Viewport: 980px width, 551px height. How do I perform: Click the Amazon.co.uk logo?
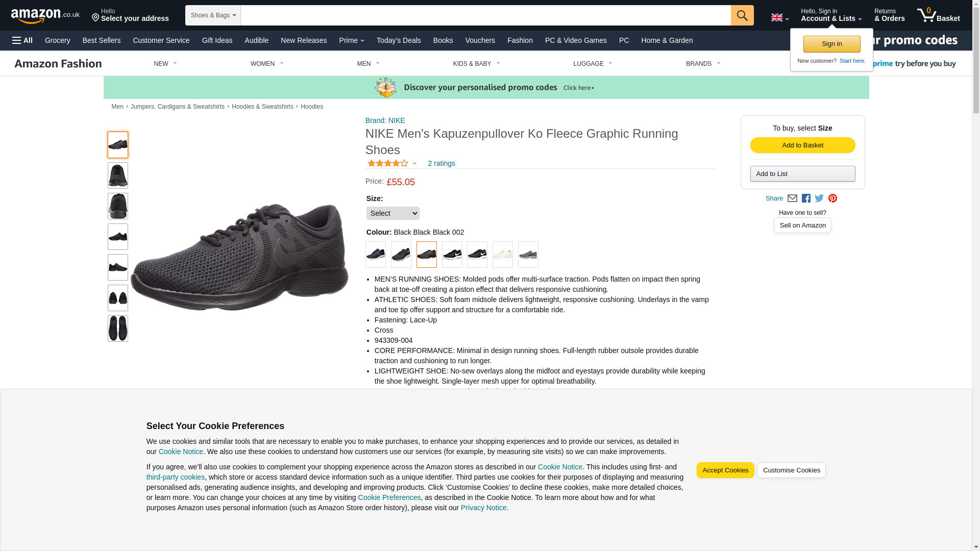(45, 16)
